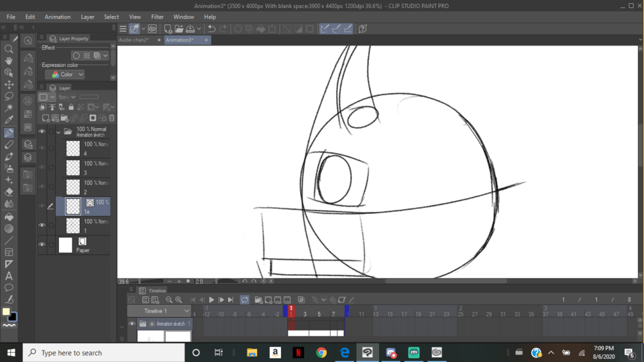The width and height of the screenshot is (644, 362).
Task: Click the Undo arrow in toolbar
Action: coord(211,29)
